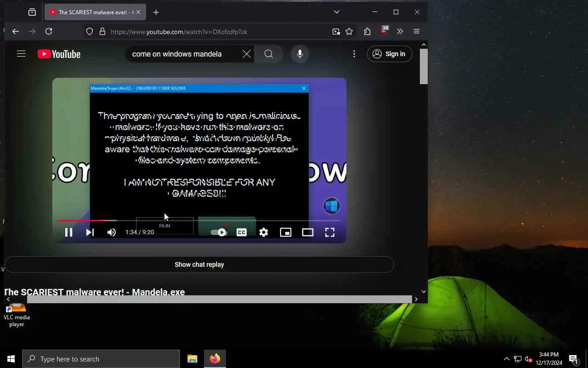
Task: Click the page vertical scrollbar thumb
Action: (424, 66)
